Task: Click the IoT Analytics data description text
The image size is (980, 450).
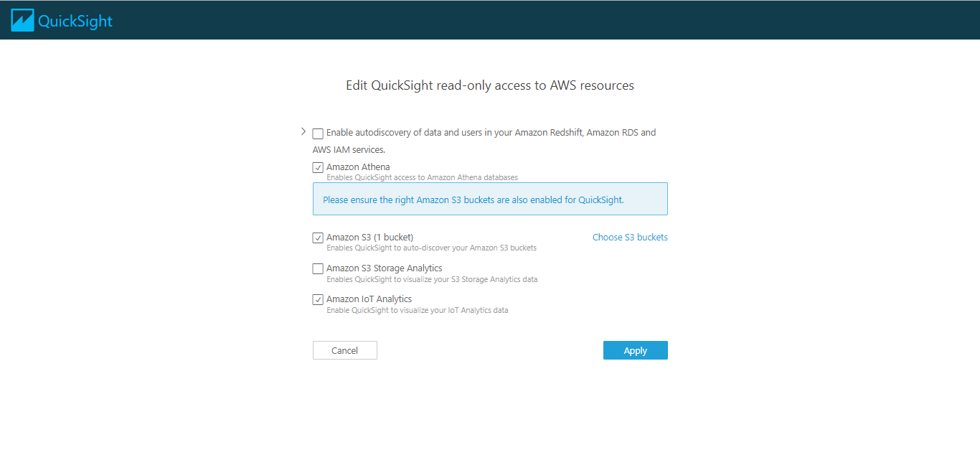Action: click(418, 310)
